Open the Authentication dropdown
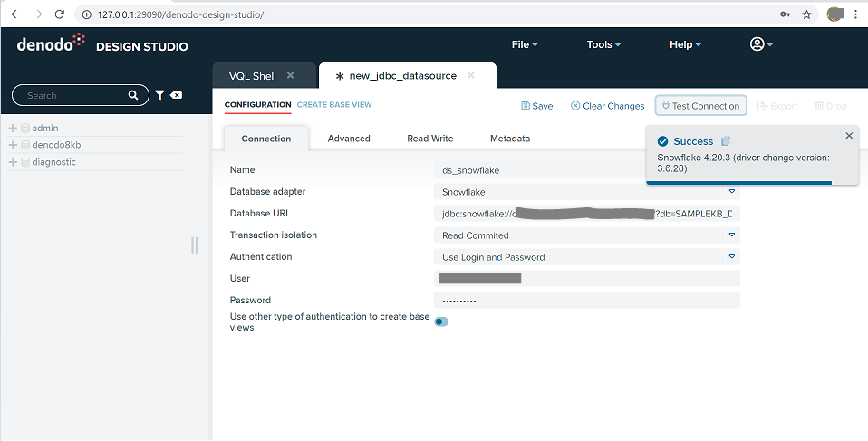 [732, 257]
